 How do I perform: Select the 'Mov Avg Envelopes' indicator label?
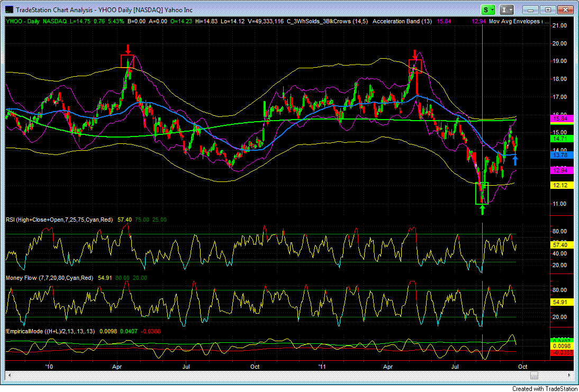[514, 21]
